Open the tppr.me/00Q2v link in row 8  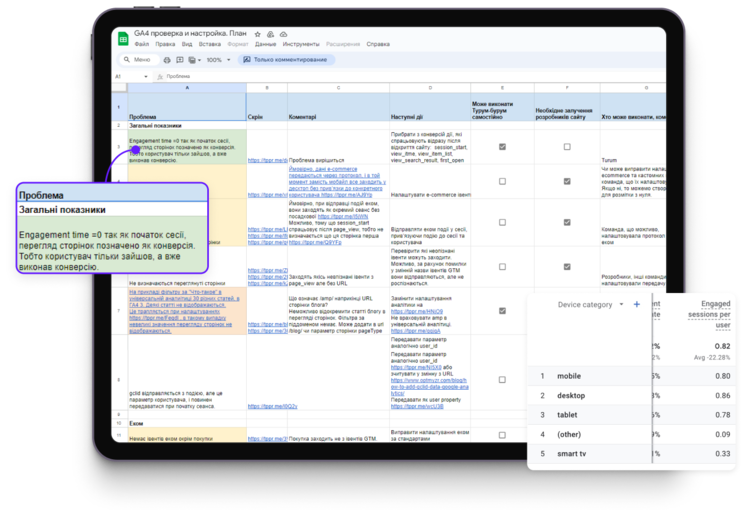click(273, 406)
